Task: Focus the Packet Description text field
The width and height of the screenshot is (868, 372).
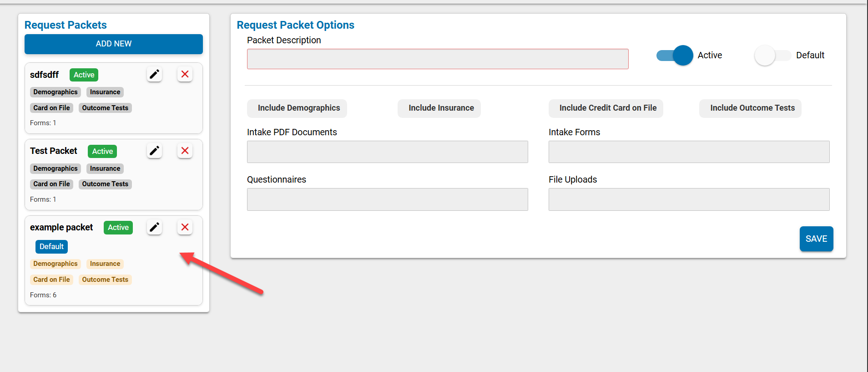Action: click(437, 59)
